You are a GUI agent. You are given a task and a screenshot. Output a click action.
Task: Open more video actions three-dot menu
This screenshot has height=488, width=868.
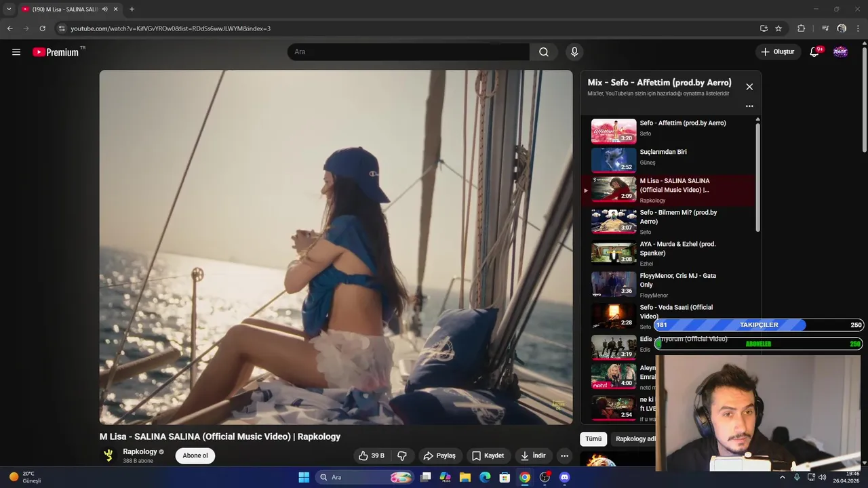pyautogui.click(x=564, y=455)
